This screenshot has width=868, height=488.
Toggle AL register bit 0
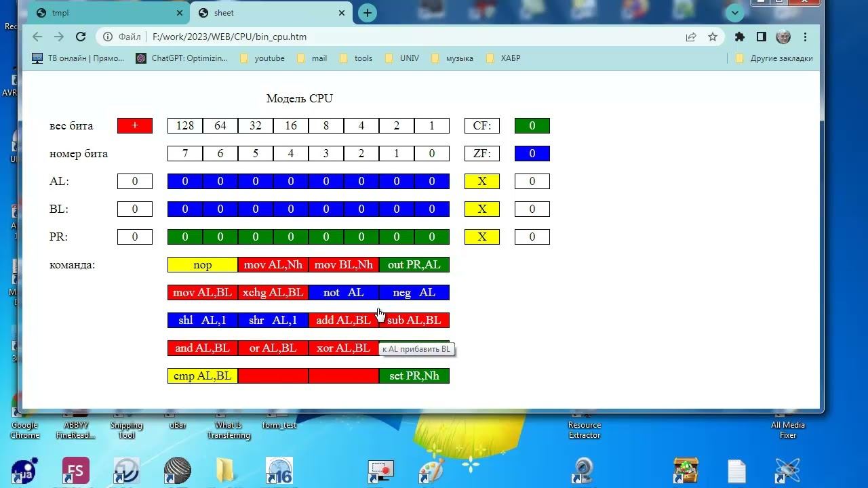(432, 182)
